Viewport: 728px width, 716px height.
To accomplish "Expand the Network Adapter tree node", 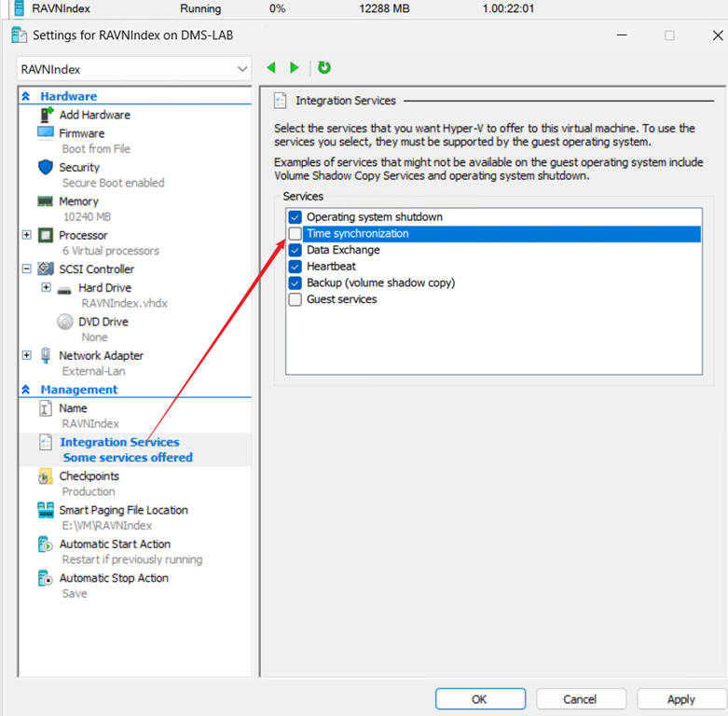I will click(26, 355).
